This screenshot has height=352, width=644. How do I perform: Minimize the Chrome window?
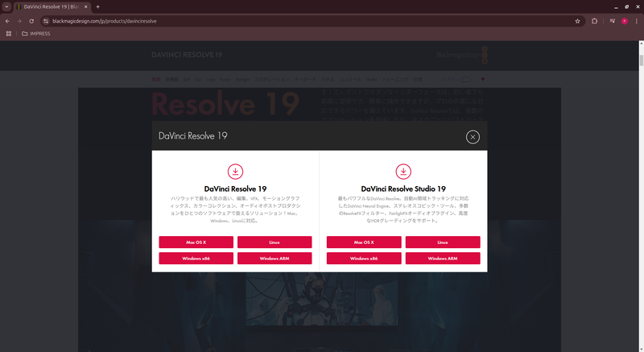coord(616,6)
